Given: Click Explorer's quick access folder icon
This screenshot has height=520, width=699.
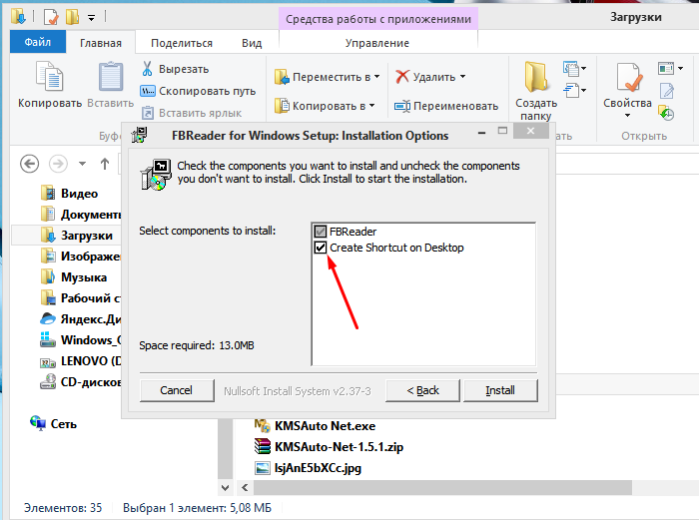Looking at the screenshot, I should pyautogui.click(x=18, y=17).
